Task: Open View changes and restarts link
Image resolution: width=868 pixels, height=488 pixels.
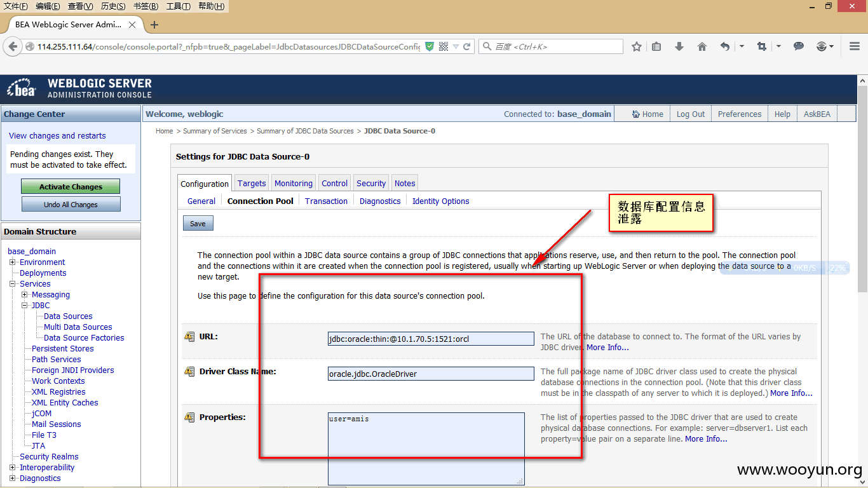Action: [x=57, y=135]
